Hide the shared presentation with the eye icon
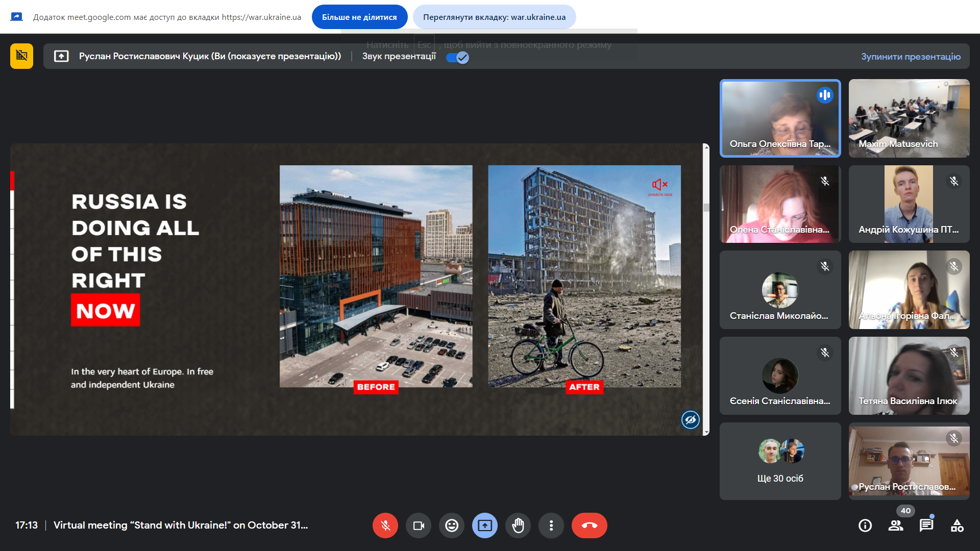The height and width of the screenshot is (551, 980). click(691, 420)
